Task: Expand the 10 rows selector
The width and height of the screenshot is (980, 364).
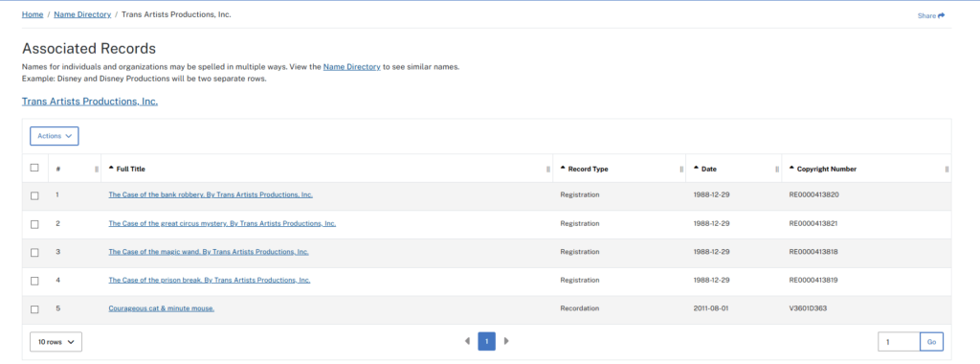Action: (x=56, y=342)
